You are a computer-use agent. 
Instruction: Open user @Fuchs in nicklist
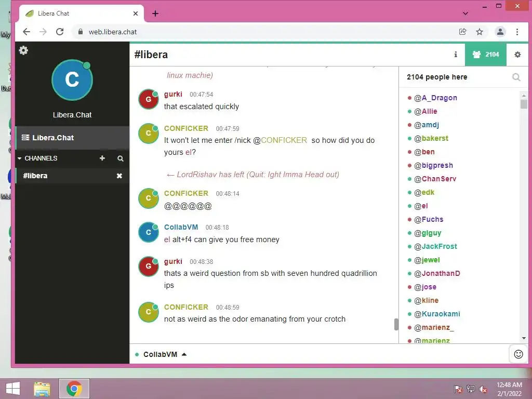[x=429, y=220]
